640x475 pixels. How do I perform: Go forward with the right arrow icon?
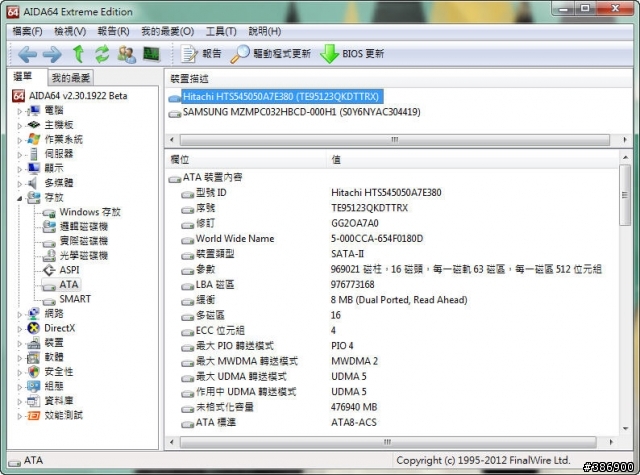coord(52,54)
